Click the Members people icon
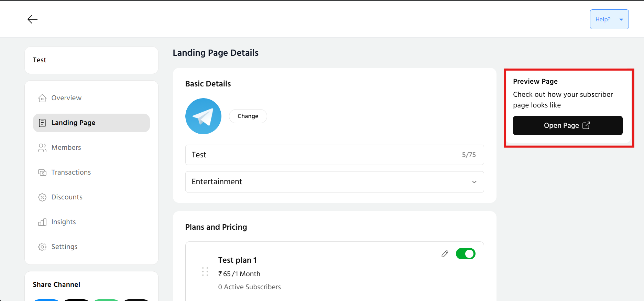 (x=42, y=148)
